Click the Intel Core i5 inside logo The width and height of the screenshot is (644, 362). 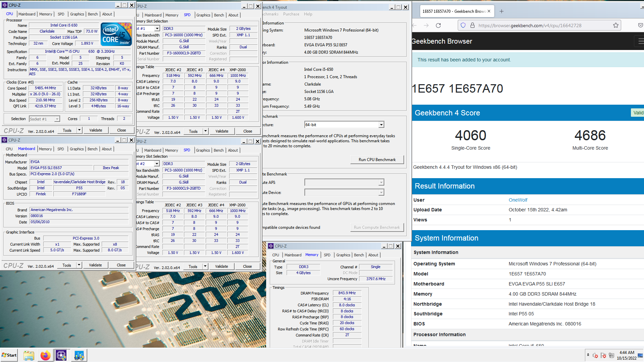tap(116, 34)
